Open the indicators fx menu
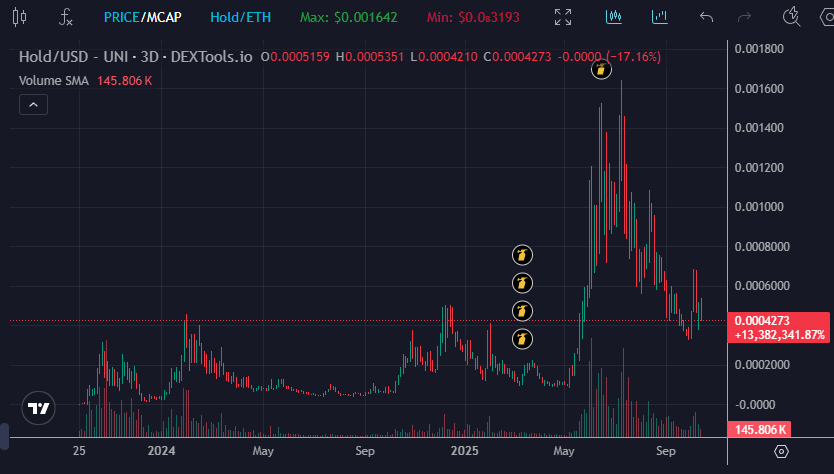The image size is (834, 474). 66,17
